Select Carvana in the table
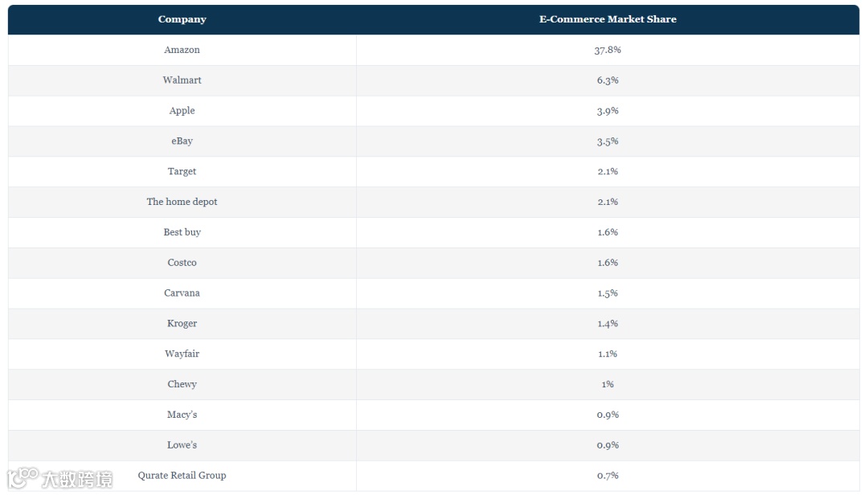Screen dimensions: 868x495 tap(182, 293)
